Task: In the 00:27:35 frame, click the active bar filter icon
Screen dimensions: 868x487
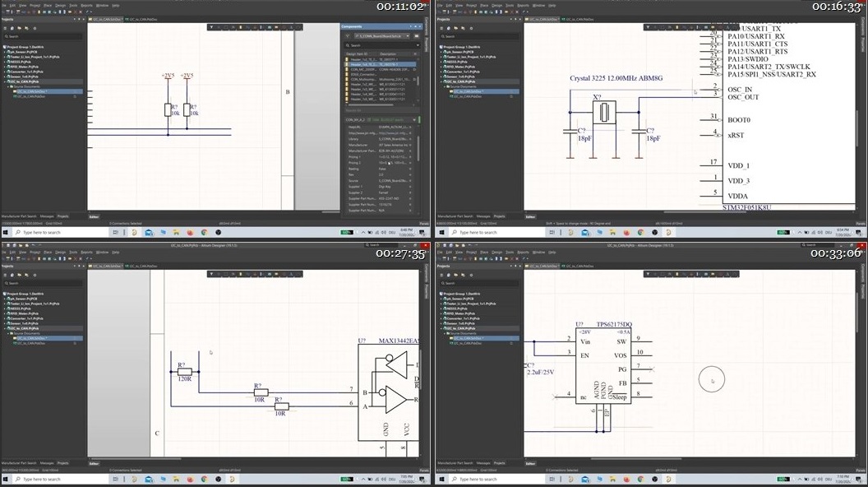Action: [211, 274]
